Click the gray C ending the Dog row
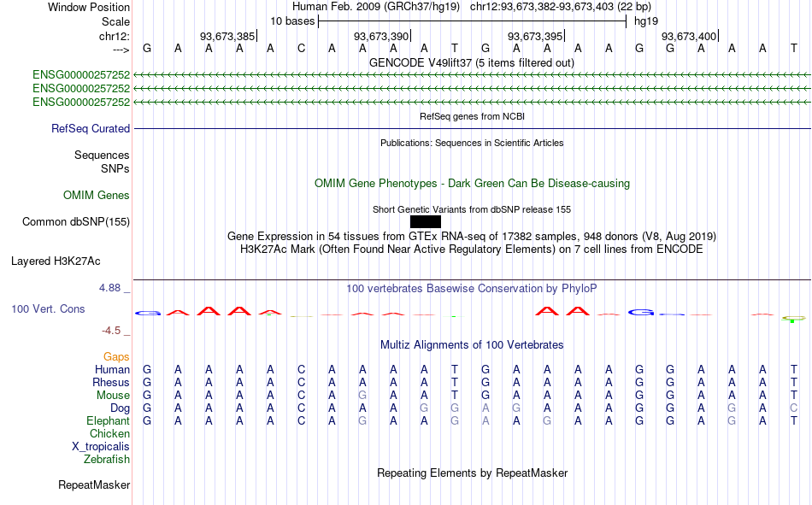 (x=793, y=408)
